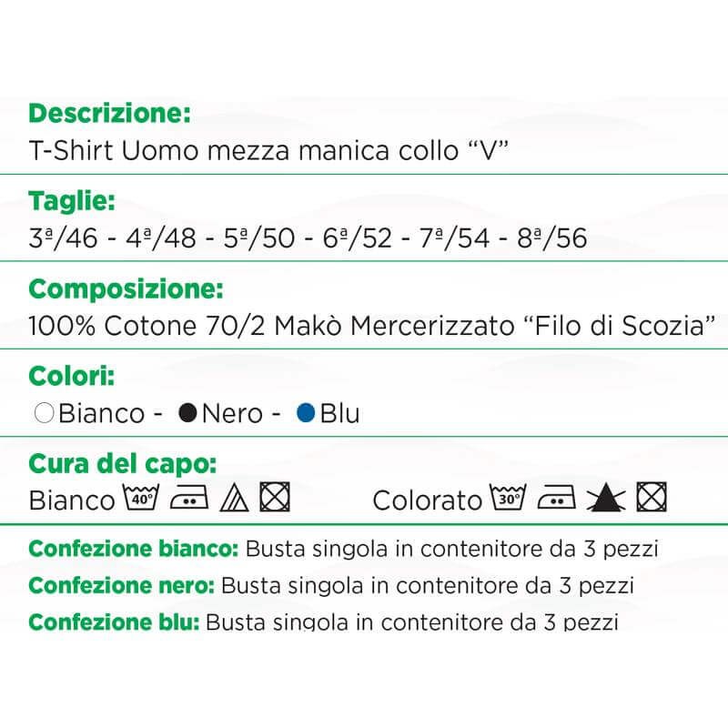728x728 pixels.
Task: Click the Colori heading
Action: tap(71, 377)
